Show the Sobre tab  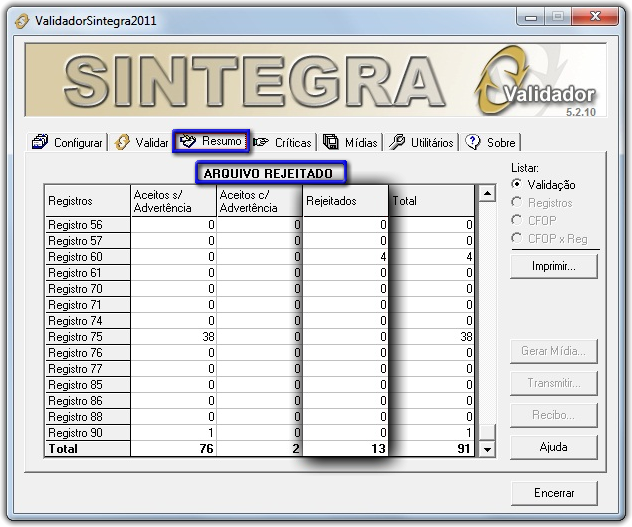[491, 142]
